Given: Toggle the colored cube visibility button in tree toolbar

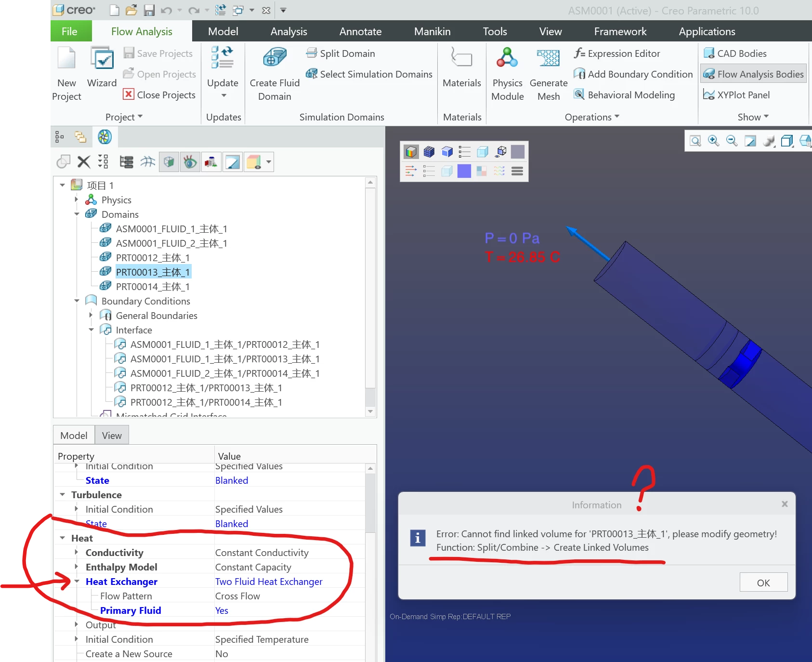Looking at the screenshot, I should click(254, 162).
